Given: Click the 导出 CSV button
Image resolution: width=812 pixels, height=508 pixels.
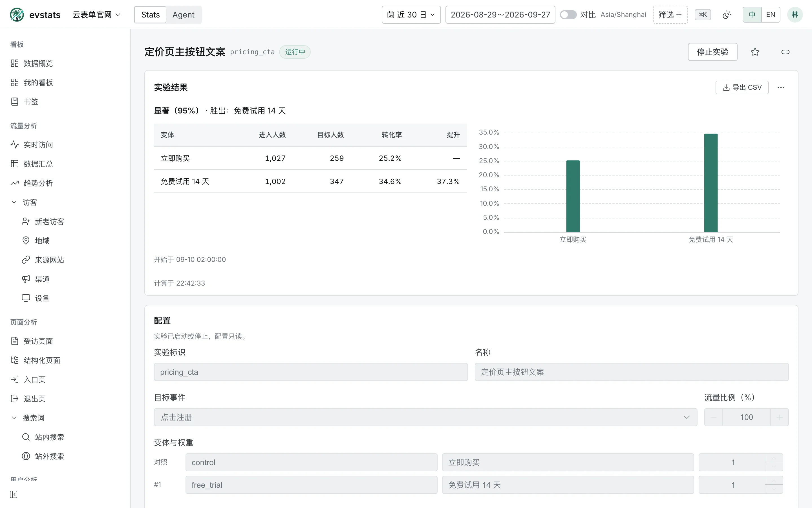Looking at the screenshot, I should click(x=742, y=87).
